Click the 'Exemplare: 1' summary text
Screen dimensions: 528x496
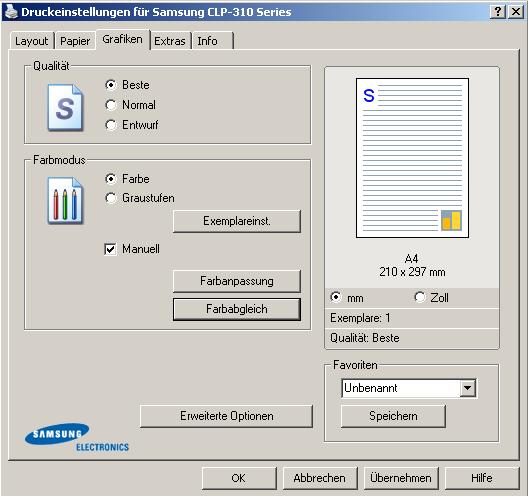point(360,318)
